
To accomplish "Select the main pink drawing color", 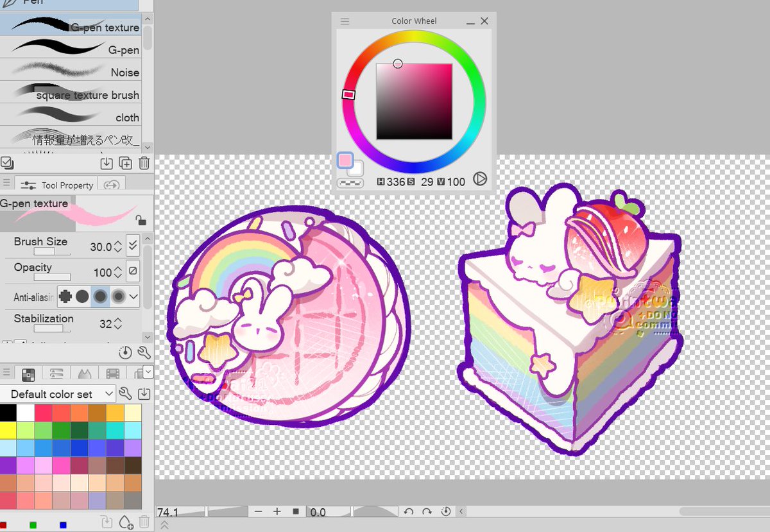I will click(x=345, y=160).
